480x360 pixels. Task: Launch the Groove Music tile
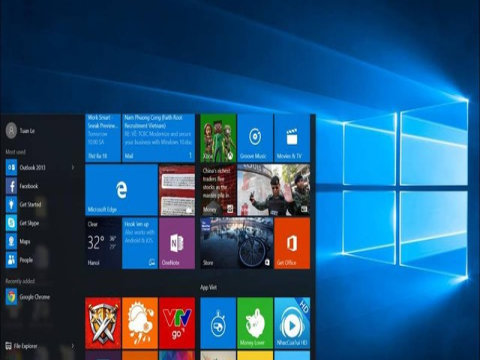pyautogui.click(x=255, y=138)
